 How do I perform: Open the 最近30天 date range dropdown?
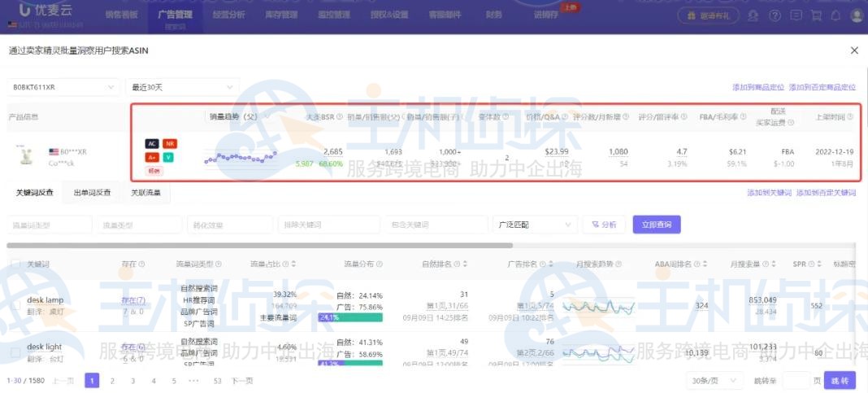[183, 88]
